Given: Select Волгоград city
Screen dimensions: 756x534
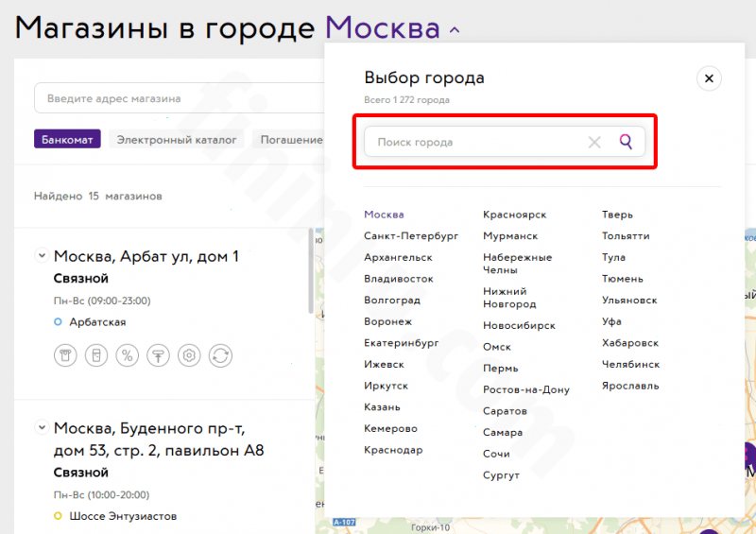Looking at the screenshot, I should (x=392, y=300).
